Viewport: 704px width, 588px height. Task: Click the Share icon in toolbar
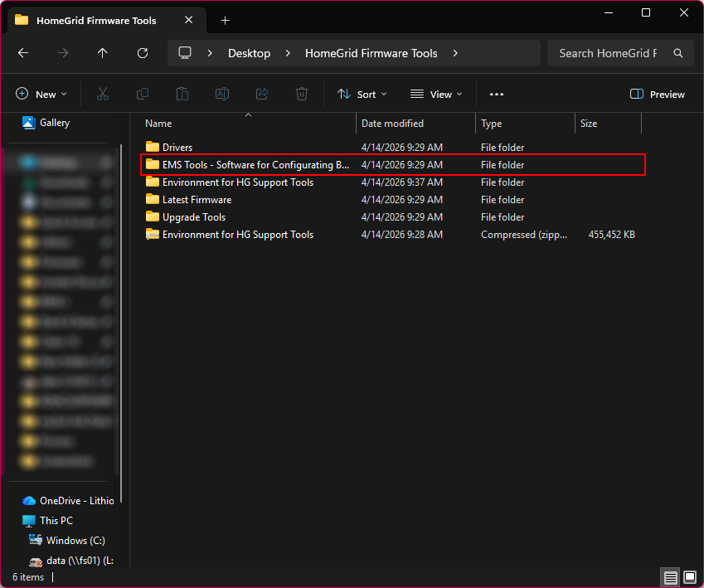point(262,95)
